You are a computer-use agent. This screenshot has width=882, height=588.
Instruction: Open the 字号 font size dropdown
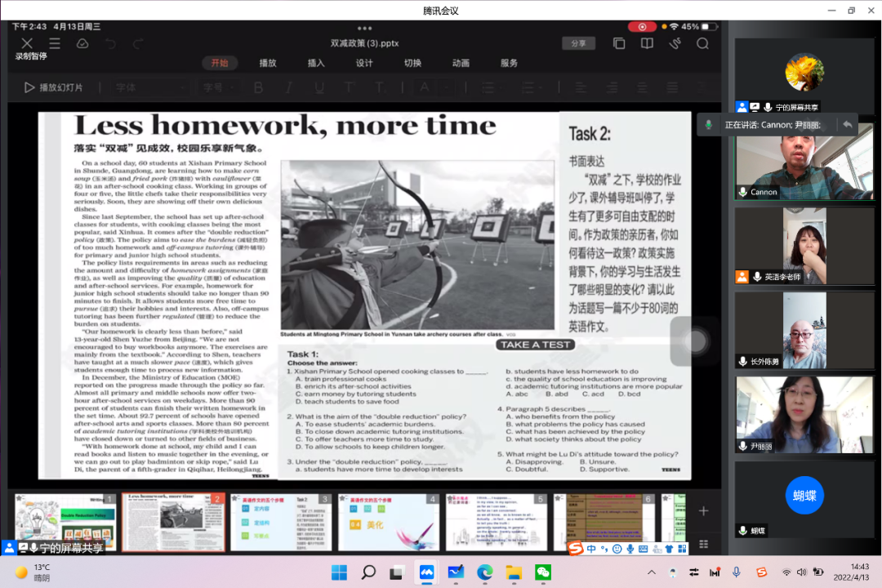218,87
